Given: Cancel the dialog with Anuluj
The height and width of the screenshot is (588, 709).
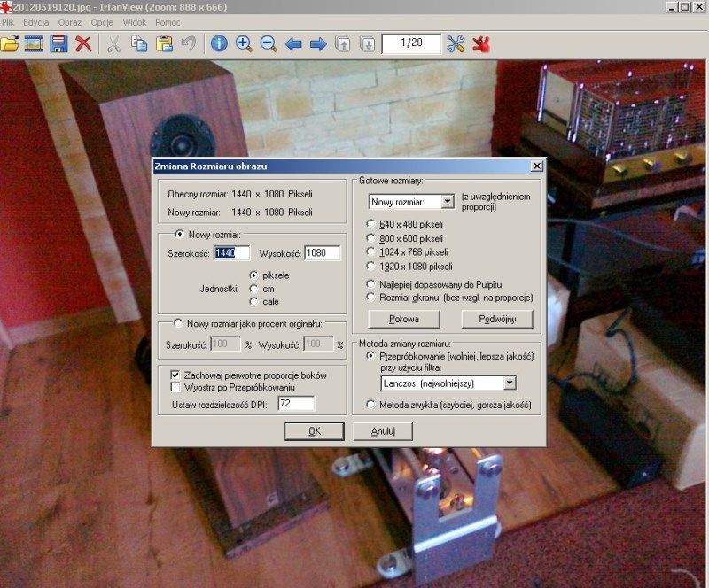Looking at the screenshot, I should point(383,431).
